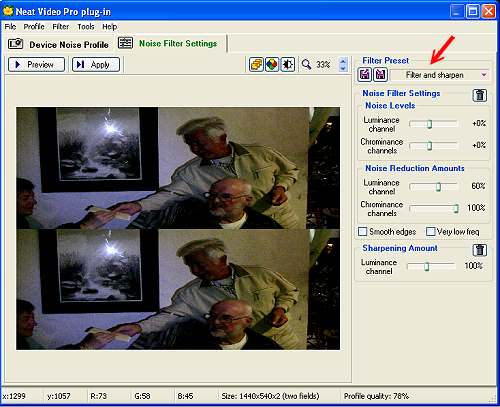Screen dimensions: 500x407
Task: Click the Apply button
Action: click(x=96, y=64)
